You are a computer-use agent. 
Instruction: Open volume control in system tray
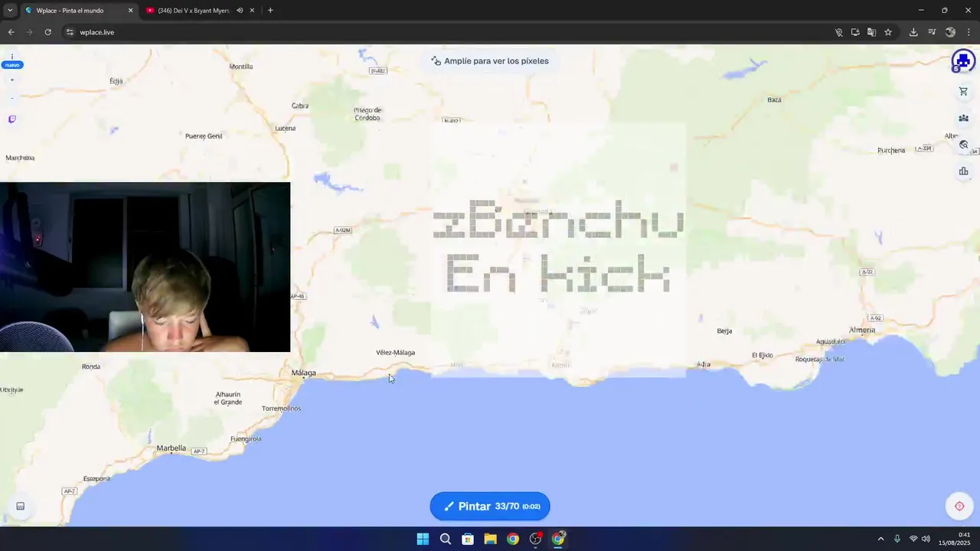pyautogui.click(x=926, y=539)
